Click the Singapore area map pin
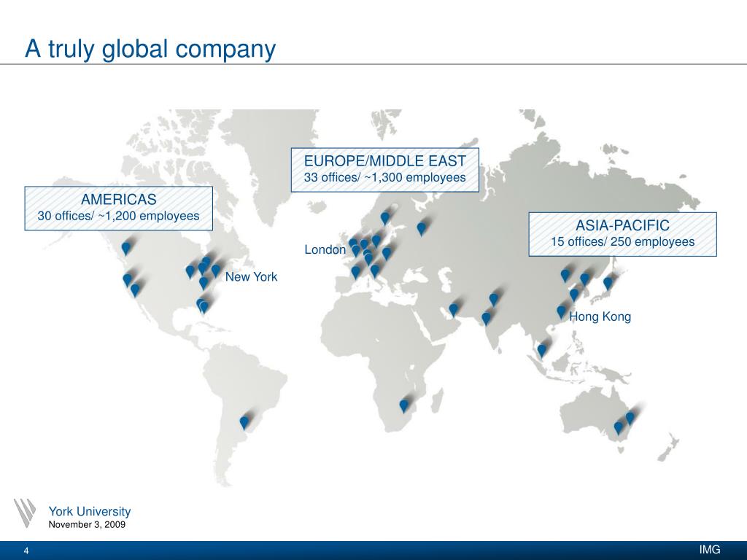 (x=542, y=351)
